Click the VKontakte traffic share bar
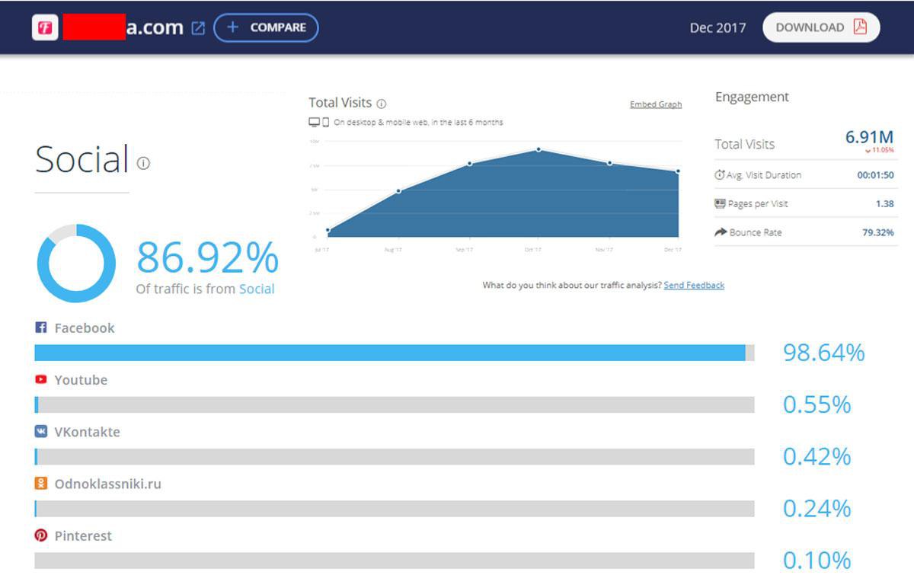914x588 pixels. point(395,456)
